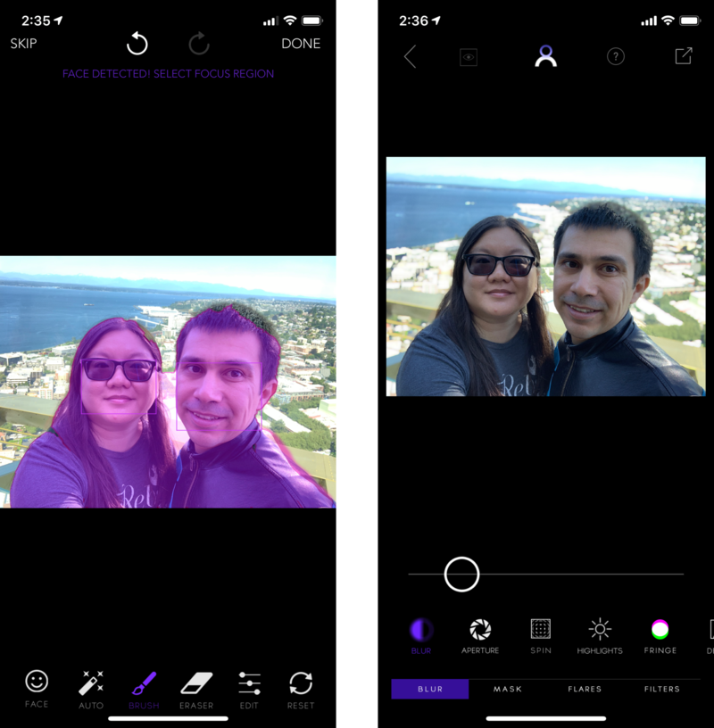Click the blur amount slider handle
The height and width of the screenshot is (728, 714).
tap(462, 575)
